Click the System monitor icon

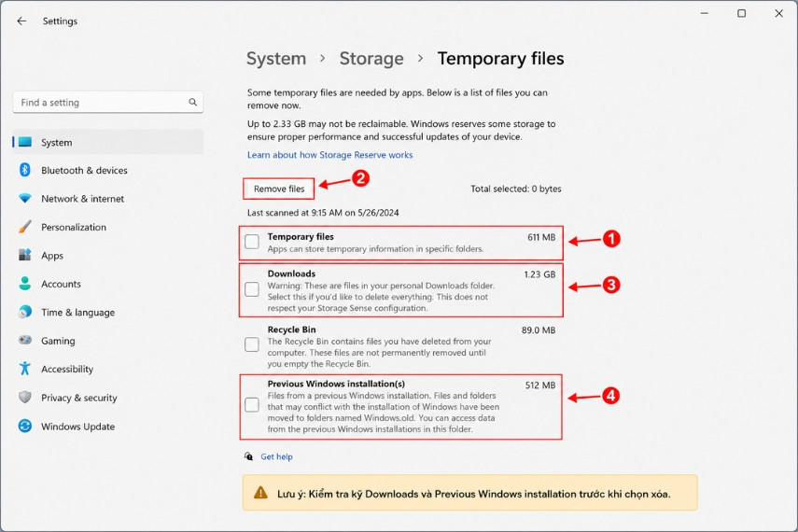point(25,142)
